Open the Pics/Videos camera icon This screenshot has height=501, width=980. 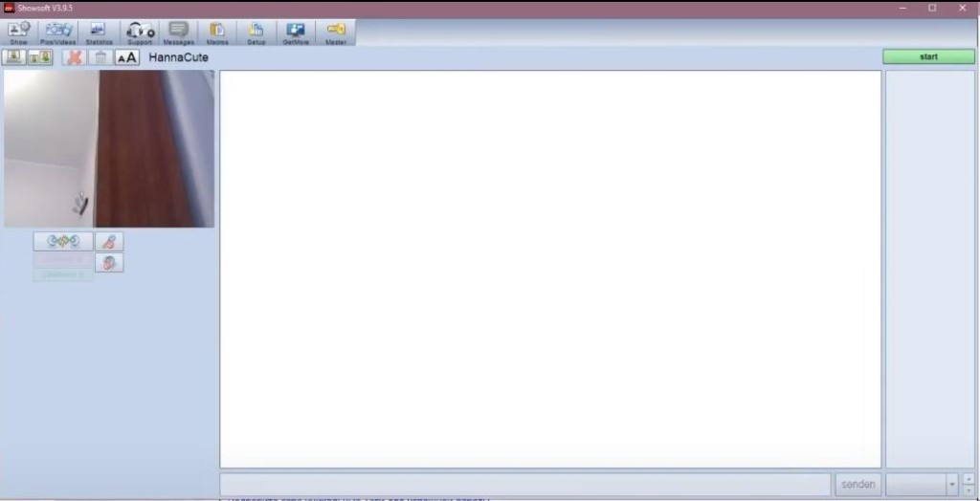tap(58, 33)
